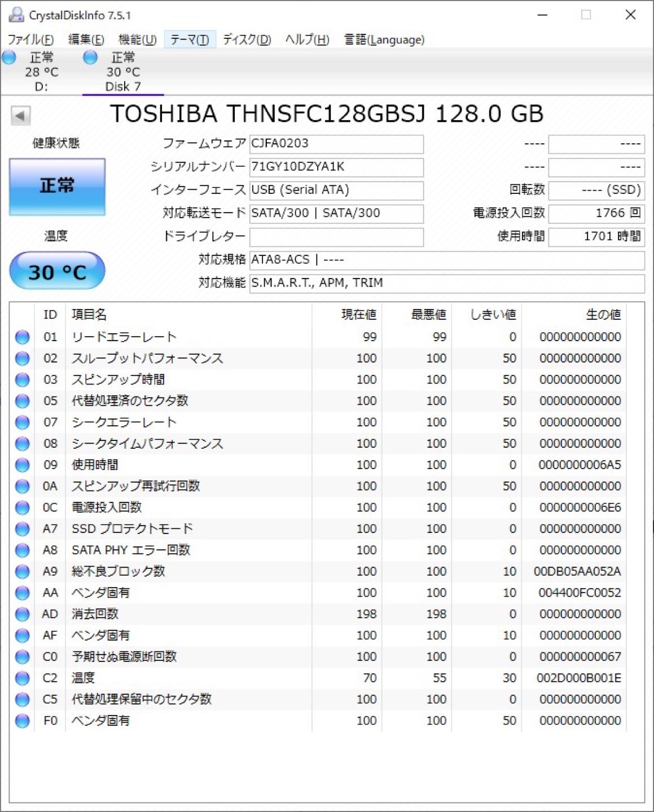Open the 機能(U) menu
Screen dimensions: 654x812
click(137, 39)
